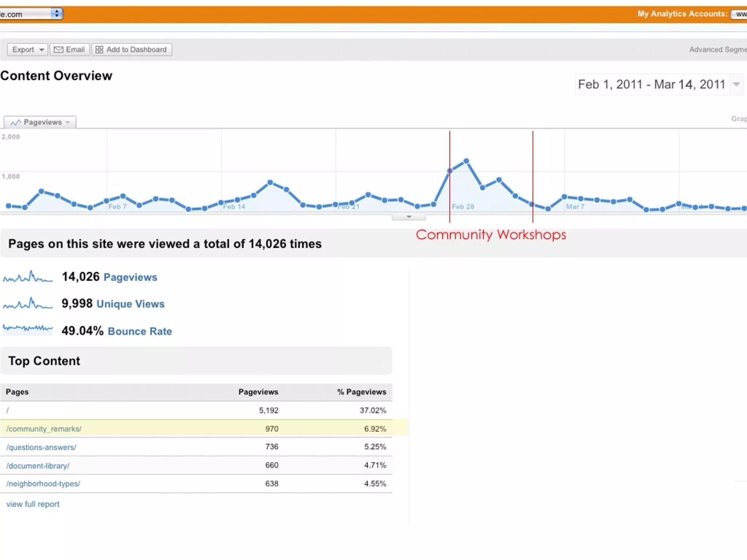The width and height of the screenshot is (747, 560).
Task: Click the Pageviews sparkline thumbnail
Action: pyautogui.click(x=28, y=277)
